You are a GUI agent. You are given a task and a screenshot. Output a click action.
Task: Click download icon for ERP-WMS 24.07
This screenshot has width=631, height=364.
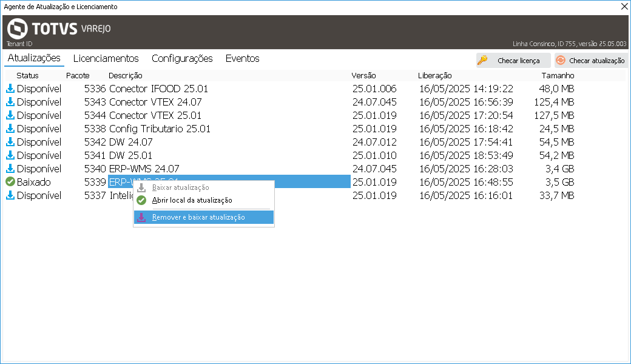tap(10, 168)
